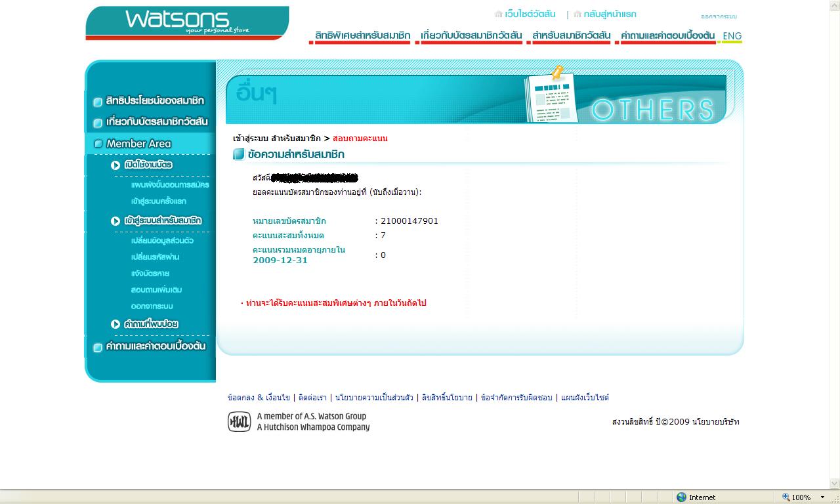The height and width of the screenshot is (504, 840).
Task: Click the pinned newspaper graphic in banner
Action: click(552, 95)
